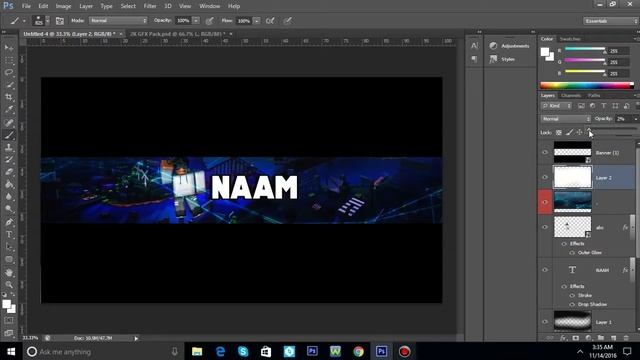Toggle visibility of the red-tagged layer
Image resolution: width=640 pixels, height=360 pixels.
point(545,202)
